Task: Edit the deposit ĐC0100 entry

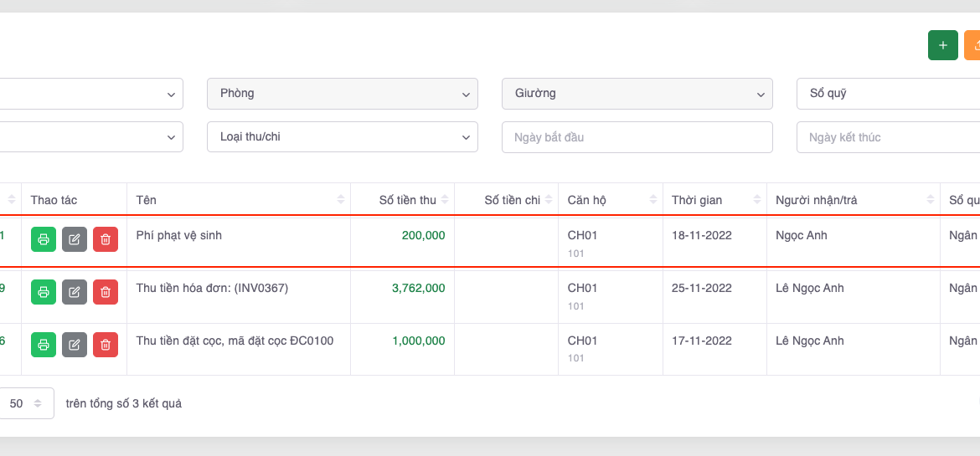Action: tap(75, 344)
